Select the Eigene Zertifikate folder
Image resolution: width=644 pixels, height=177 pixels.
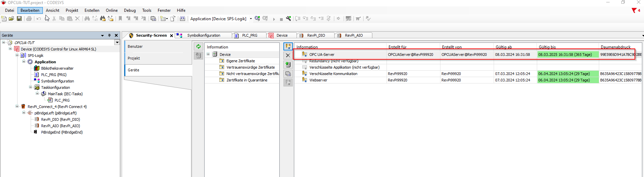(241, 61)
